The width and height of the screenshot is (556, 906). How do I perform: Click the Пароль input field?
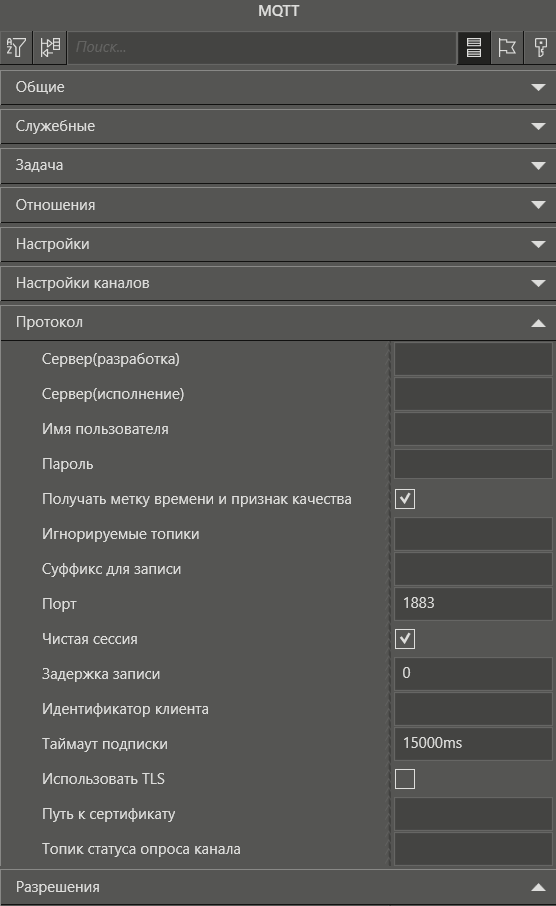click(x=473, y=464)
